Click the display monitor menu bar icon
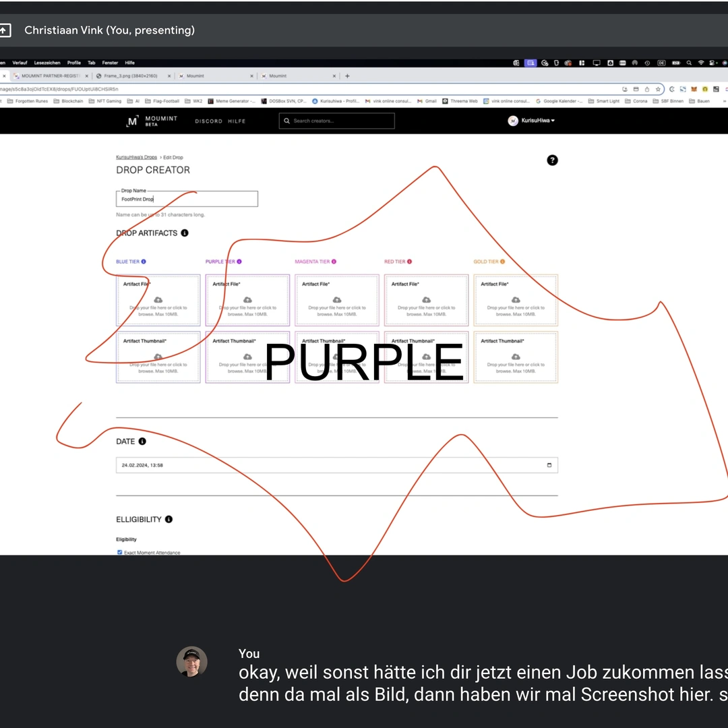The image size is (728, 728). [597, 63]
